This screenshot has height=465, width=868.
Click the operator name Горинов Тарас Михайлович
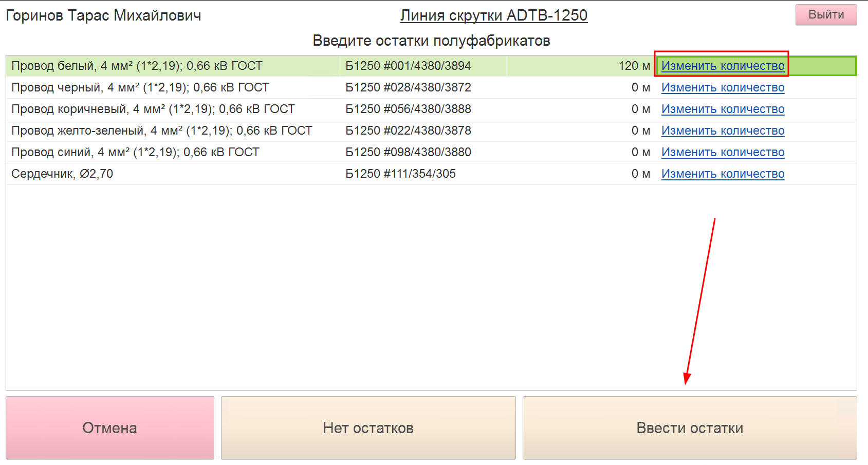point(103,15)
